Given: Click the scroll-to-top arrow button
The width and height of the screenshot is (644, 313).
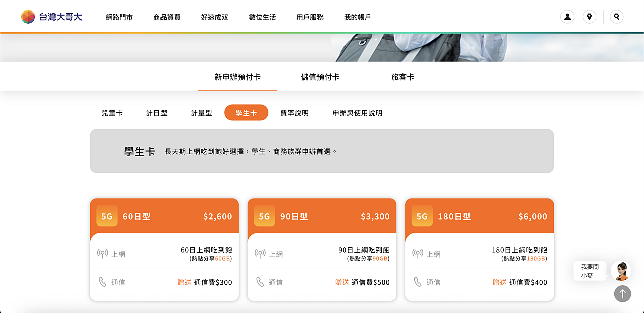Looking at the screenshot, I should pyautogui.click(x=622, y=294).
